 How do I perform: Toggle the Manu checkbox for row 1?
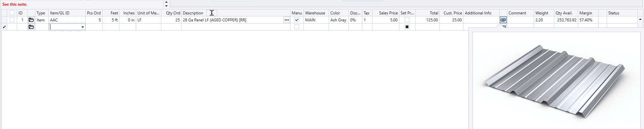point(297,20)
